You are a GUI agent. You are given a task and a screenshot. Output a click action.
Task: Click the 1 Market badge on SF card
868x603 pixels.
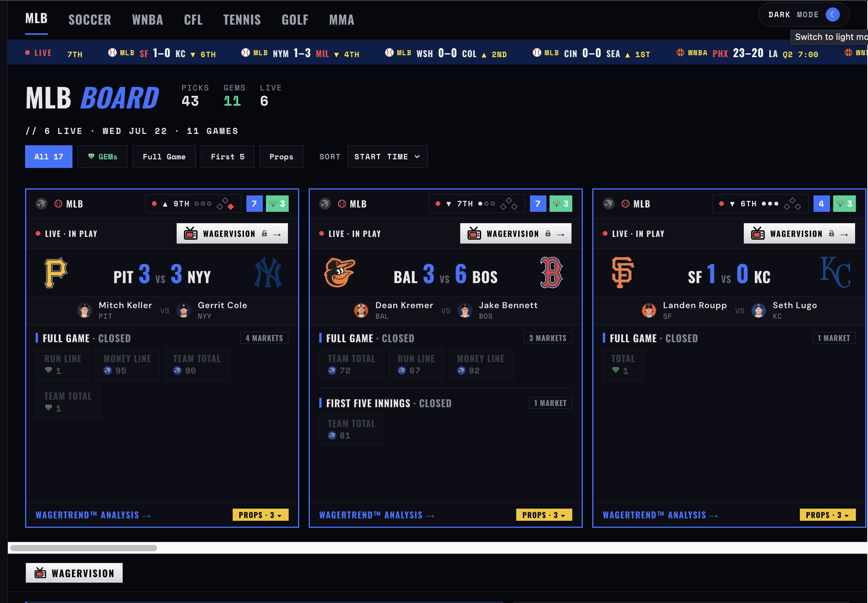click(834, 338)
